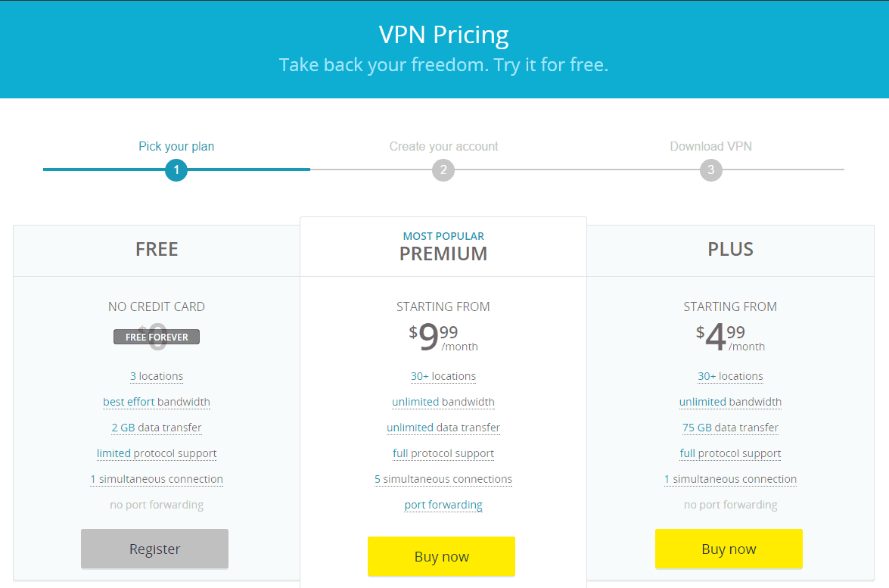This screenshot has height=588, width=889.
Task: Click 5 simultaneous connections link
Action: click(x=443, y=479)
